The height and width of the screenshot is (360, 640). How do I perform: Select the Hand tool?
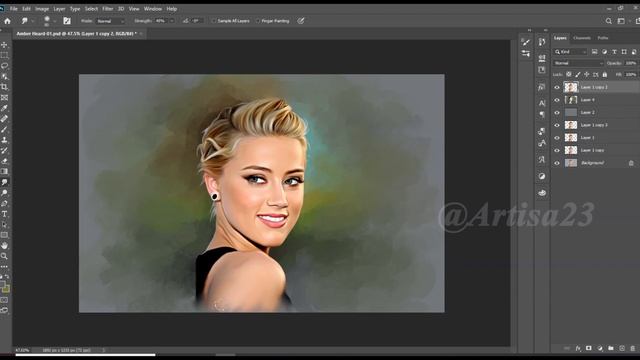point(4,246)
